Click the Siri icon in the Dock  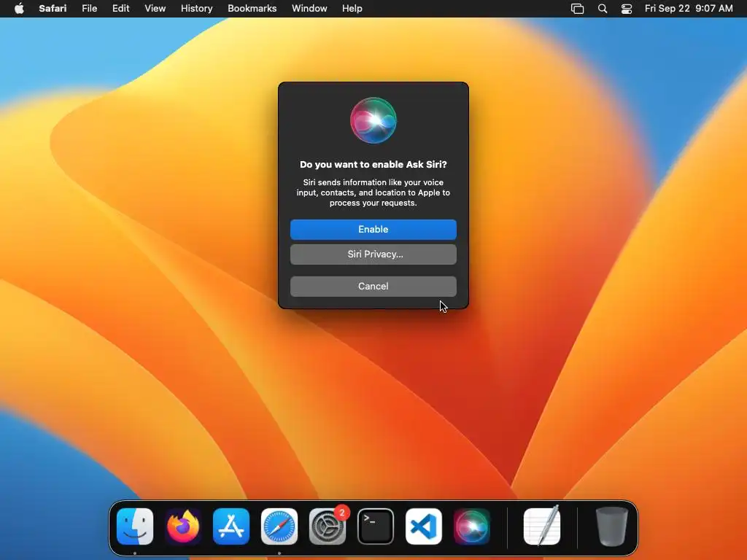472,526
